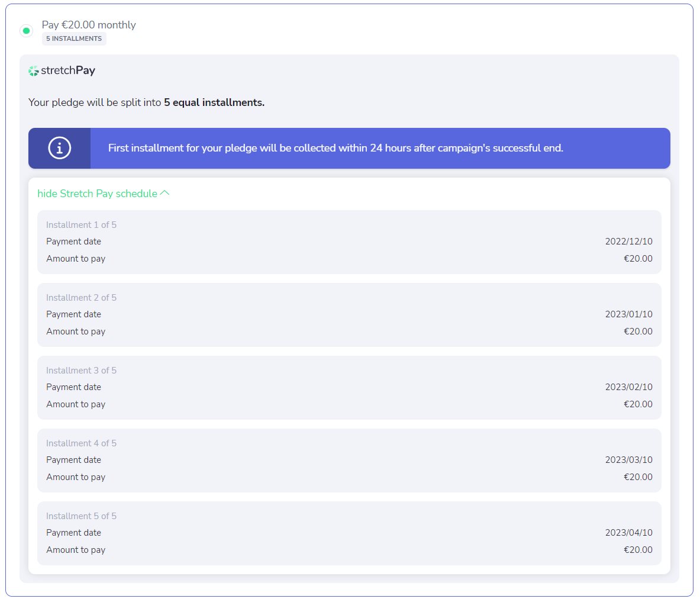Click the €20.00 amount for installment 3
The image size is (700, 602).
638,404
